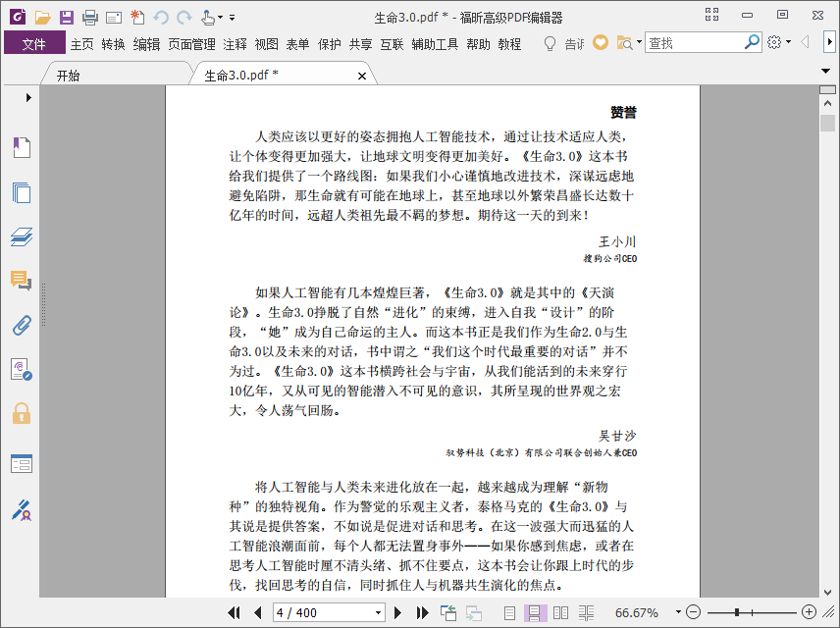Jump to the last page

(x=422, y=612)
